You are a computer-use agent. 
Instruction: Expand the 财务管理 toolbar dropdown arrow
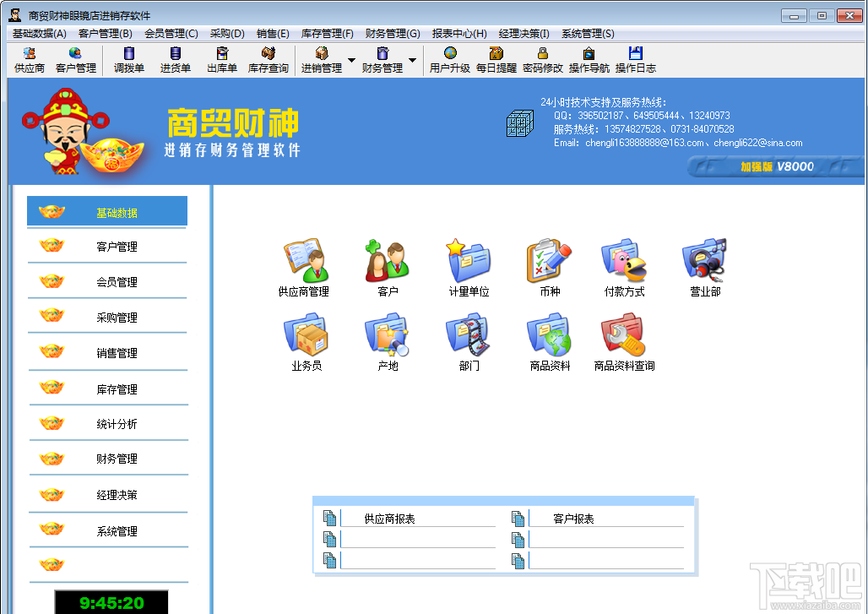(412, 60)
